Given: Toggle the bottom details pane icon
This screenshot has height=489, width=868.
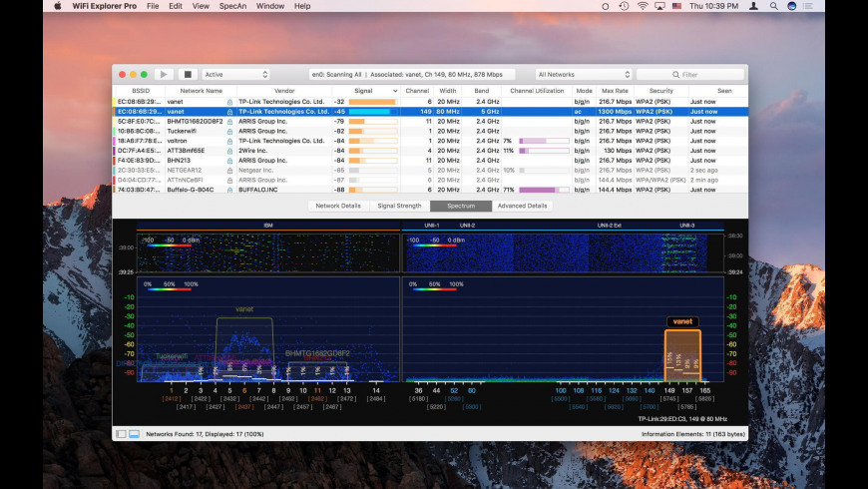Looking at the screenshot, I should (x=134, y=434).
